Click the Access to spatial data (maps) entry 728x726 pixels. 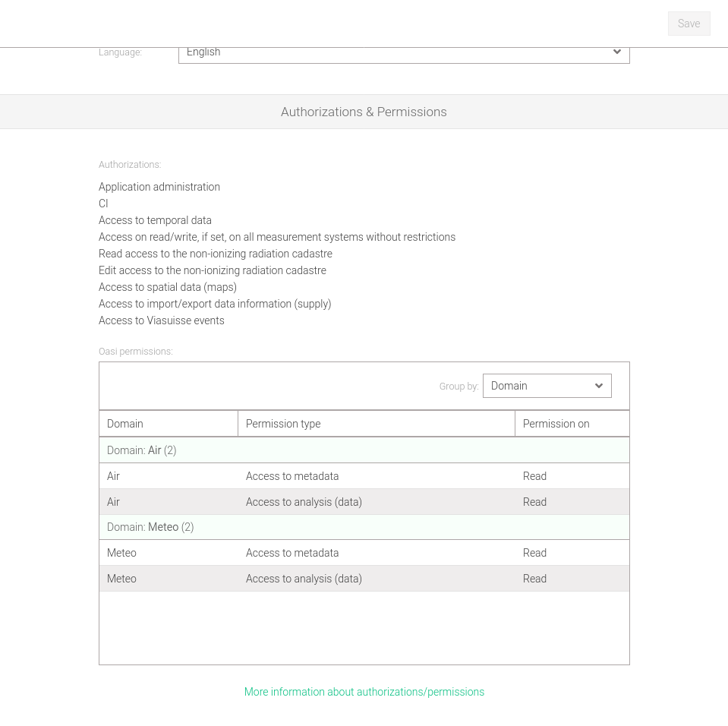click(168, 287)
